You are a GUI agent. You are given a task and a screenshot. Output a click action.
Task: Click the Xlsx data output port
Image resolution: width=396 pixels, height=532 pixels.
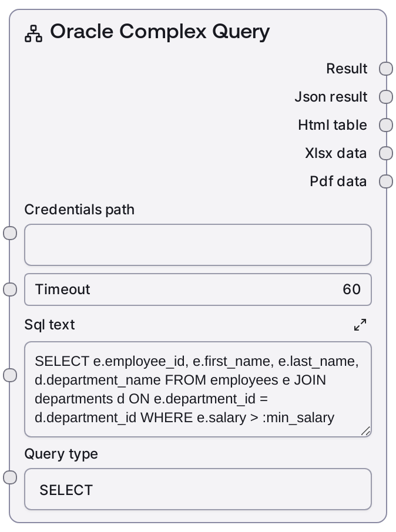(385, 153)
